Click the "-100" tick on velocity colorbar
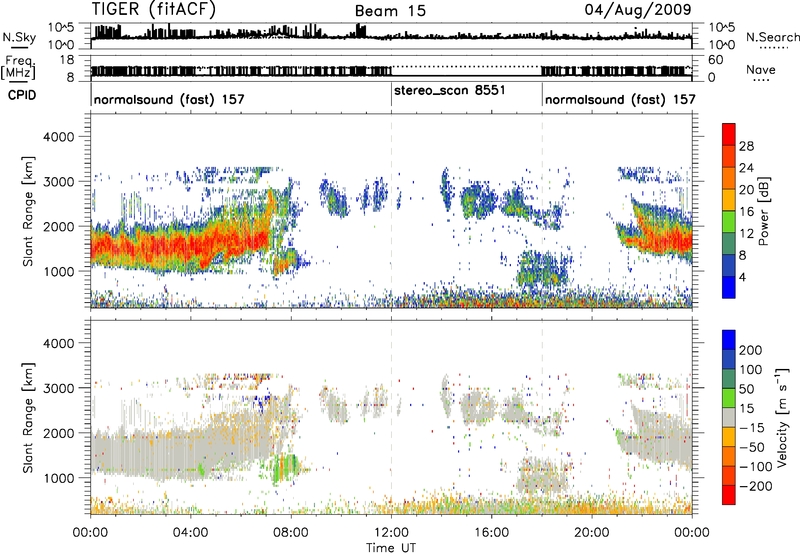Screen dimensions: 800x554 [x=756, y=466]
